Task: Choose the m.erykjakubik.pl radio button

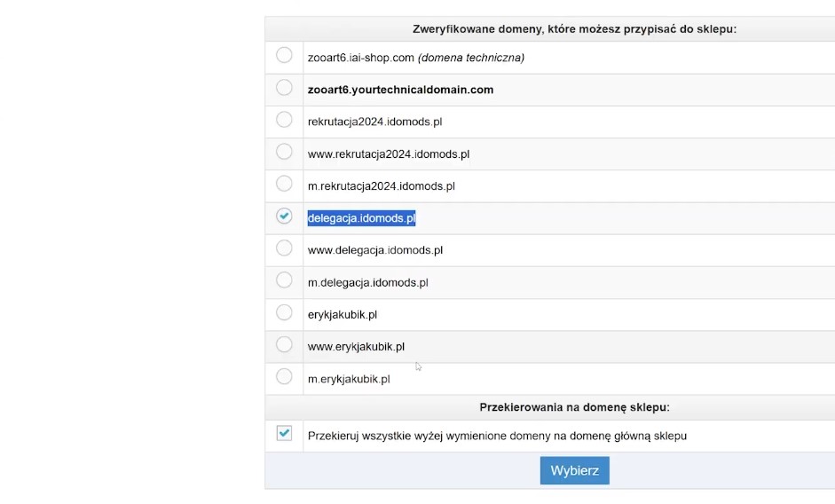Action: point(284,376)
